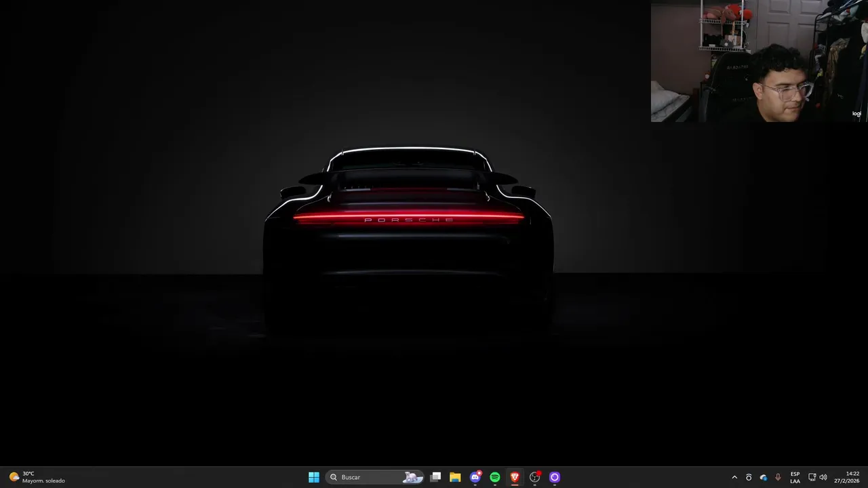Image resolution: width=868 pixels, height=488 pixels.
Task: Open the Windows Start menu
Action: tap(314, 477)
